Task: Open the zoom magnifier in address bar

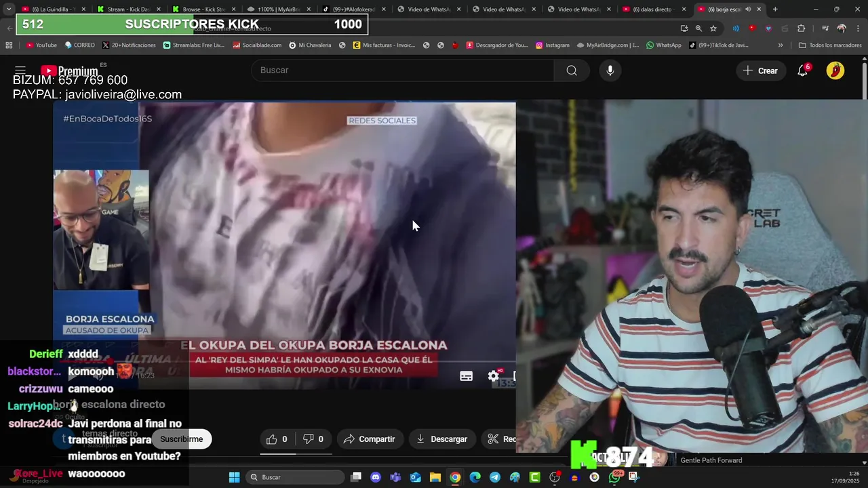Action: coord(698,28)
